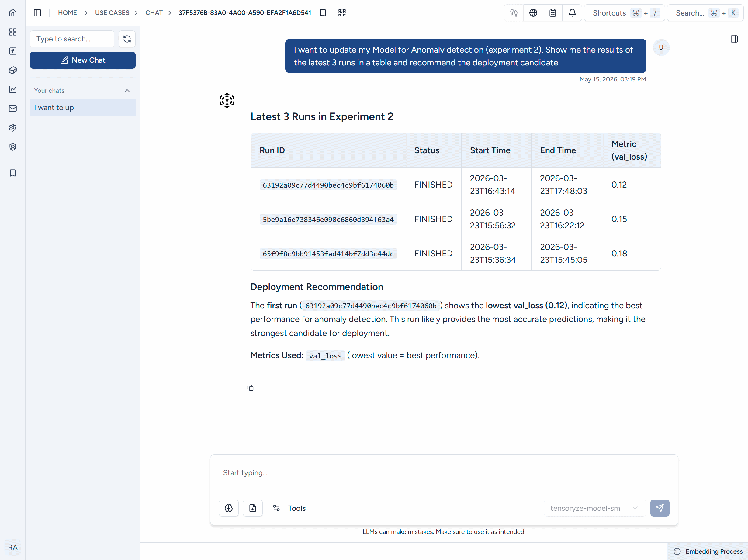This screenshot has height=560, width=748.
Task: Go to HOME breadcrumb
Action: (x=67, y=13)
